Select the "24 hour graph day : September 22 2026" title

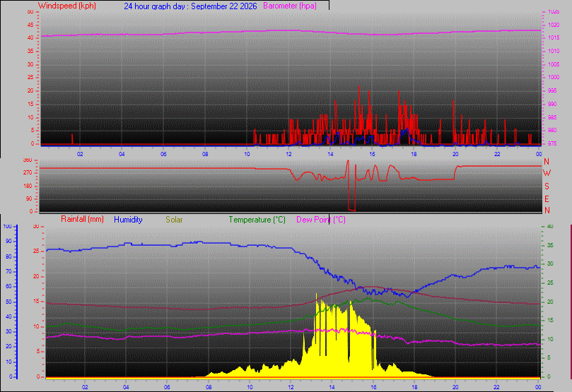[190, 6]
